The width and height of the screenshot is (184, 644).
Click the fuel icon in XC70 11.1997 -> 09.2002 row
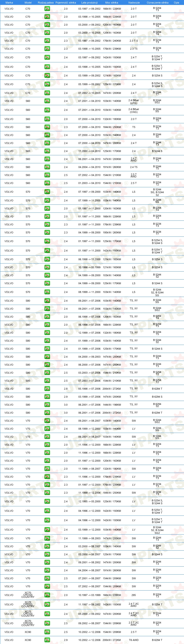(47, 604)
